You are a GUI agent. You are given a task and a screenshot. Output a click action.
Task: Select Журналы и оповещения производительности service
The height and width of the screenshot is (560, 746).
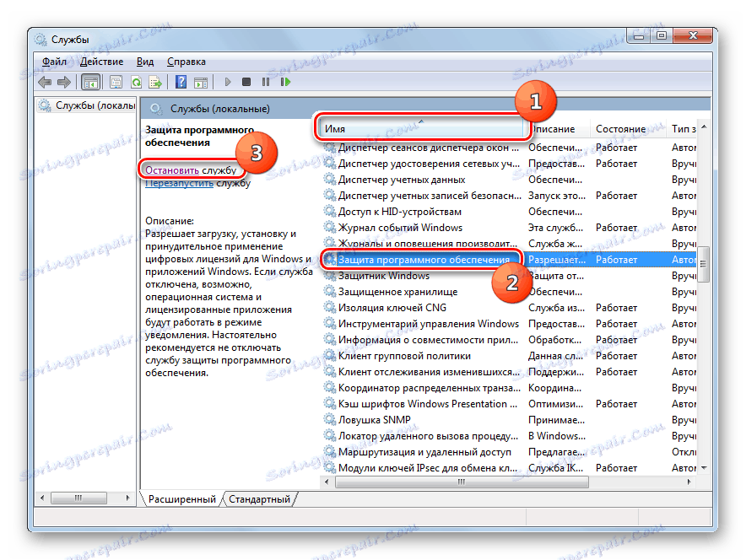[509, 244]
